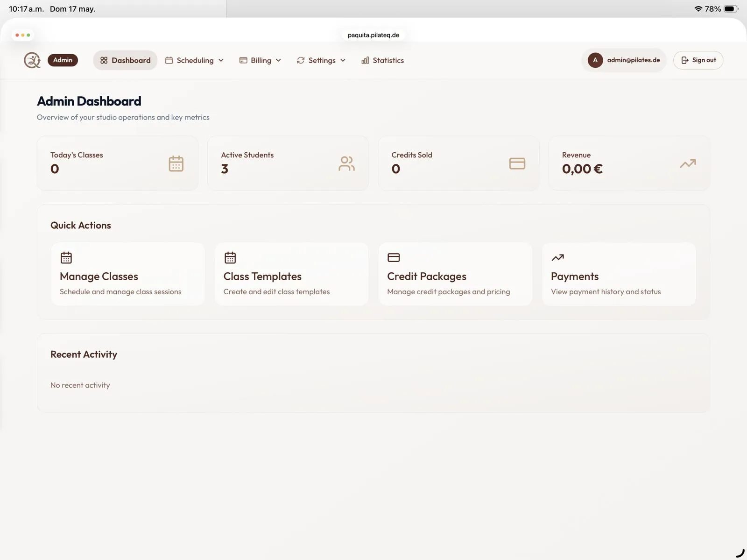Expand the Billing dropdown chevron
Viewport: 747px width, 560px height.
coord(278,60)
